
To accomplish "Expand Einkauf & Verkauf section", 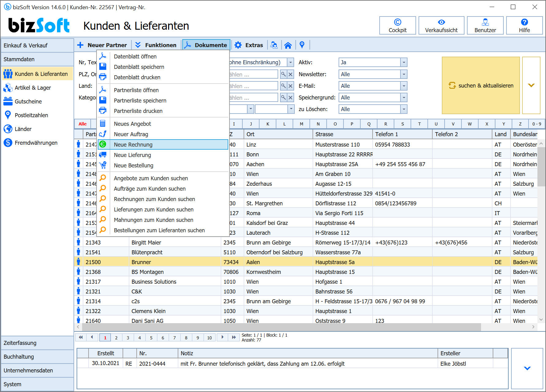I will pos(37,46).
